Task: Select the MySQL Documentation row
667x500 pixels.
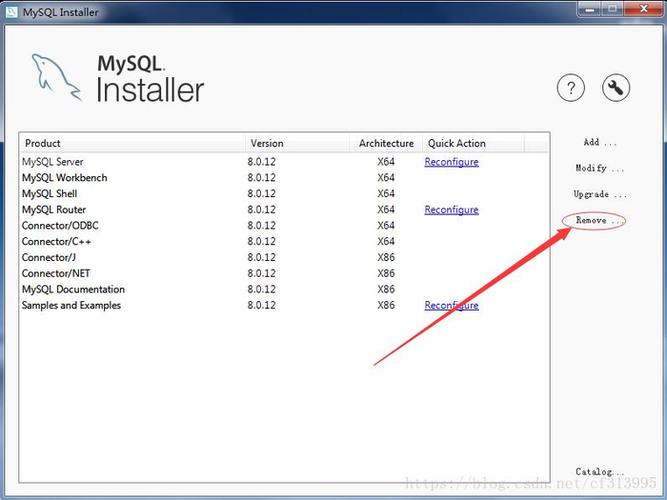Action: pos(284,289)
